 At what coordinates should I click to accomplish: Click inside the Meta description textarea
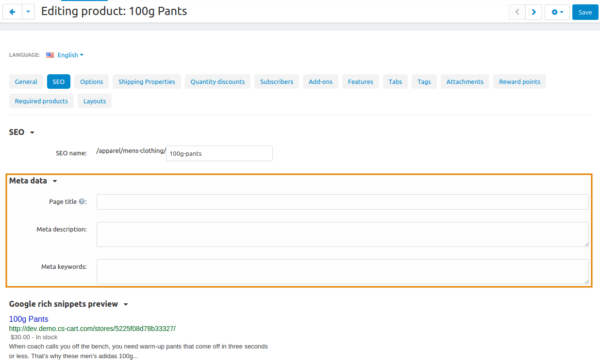click(x=343, y=234)
